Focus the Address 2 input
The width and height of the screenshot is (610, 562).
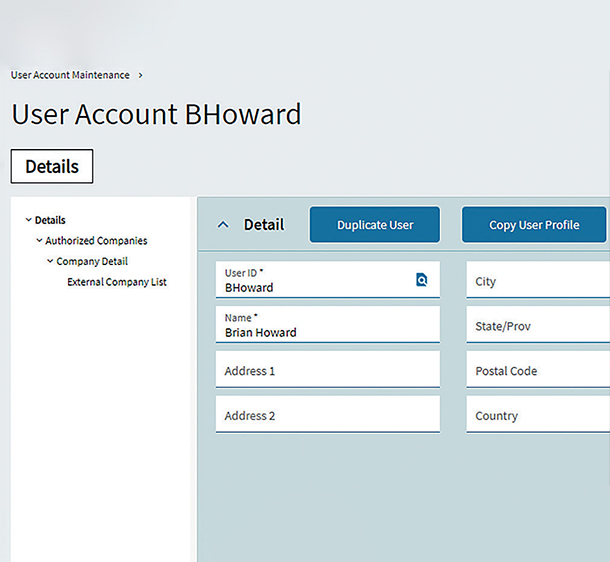[327, 415]
